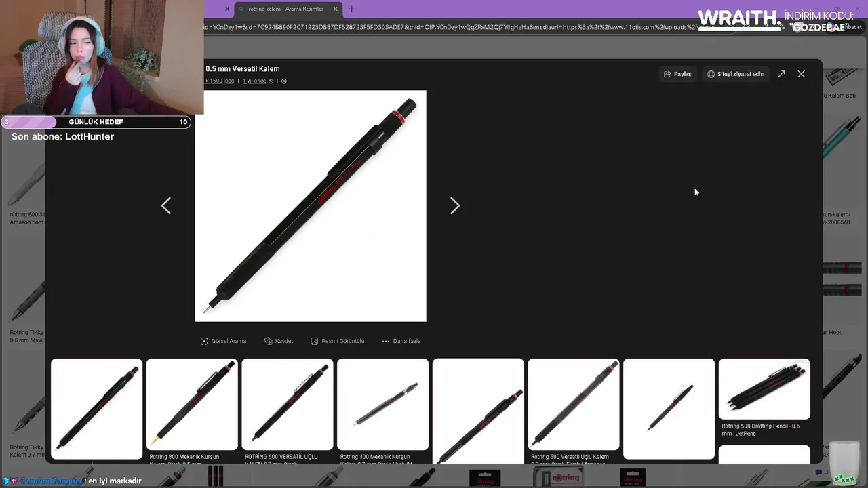
Task: Start Görsel Arama visual search
Action: [223, 341]
